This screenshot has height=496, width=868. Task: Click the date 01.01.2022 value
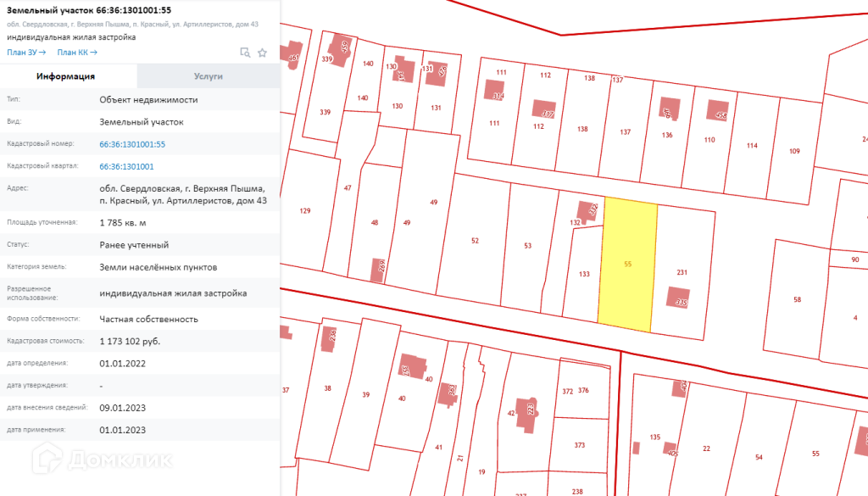(x=122, y=363)
